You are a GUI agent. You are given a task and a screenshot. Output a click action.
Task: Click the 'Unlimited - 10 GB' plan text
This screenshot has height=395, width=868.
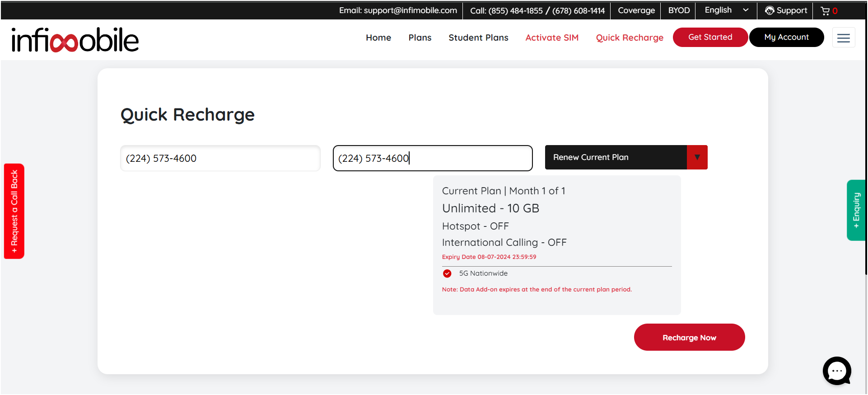490,208
